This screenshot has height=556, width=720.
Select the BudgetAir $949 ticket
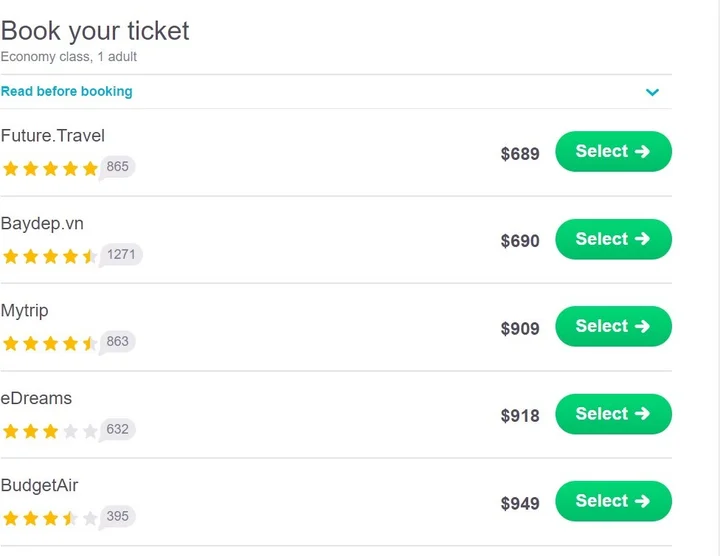613,501
